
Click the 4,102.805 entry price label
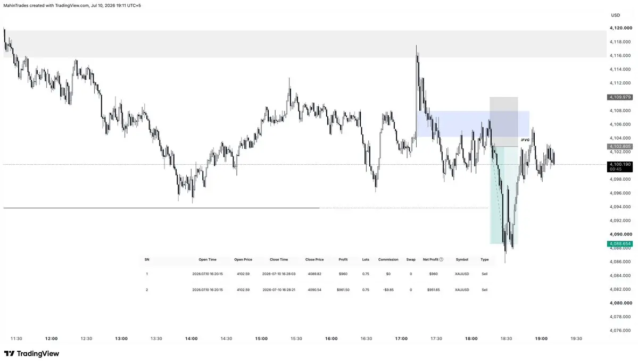tap(620, 146)
